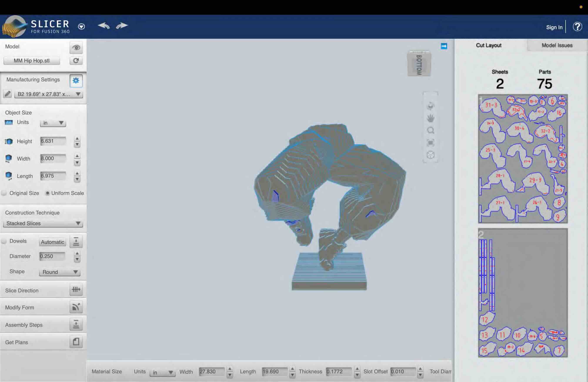This screenshot has height=382, width=588.
Task: Click the MM Hip Hop.stl button
Action: point(32,60)
